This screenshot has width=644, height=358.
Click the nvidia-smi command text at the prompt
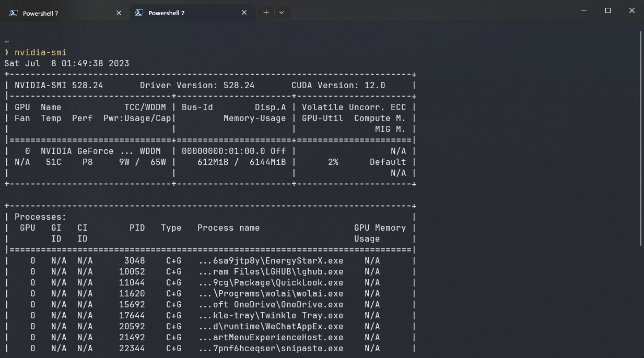point(40,52)
